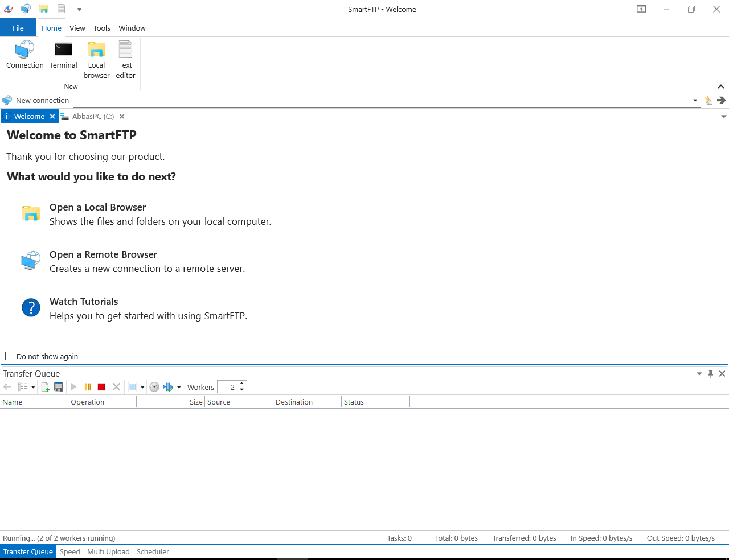Switch to the AbbasPC (C:) tab
Viewport: 729px width, 560px height.
pos(93,116)
